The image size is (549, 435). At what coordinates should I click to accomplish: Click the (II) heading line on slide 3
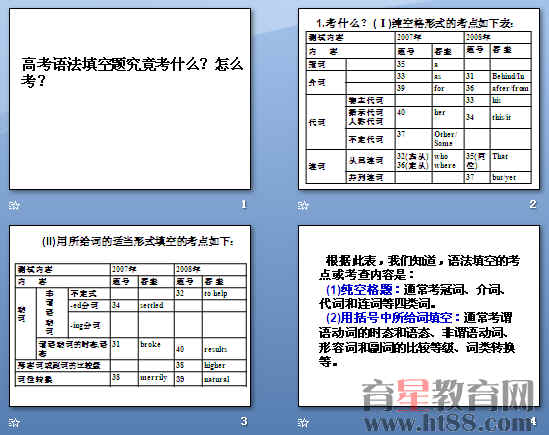tap(138, 241)
